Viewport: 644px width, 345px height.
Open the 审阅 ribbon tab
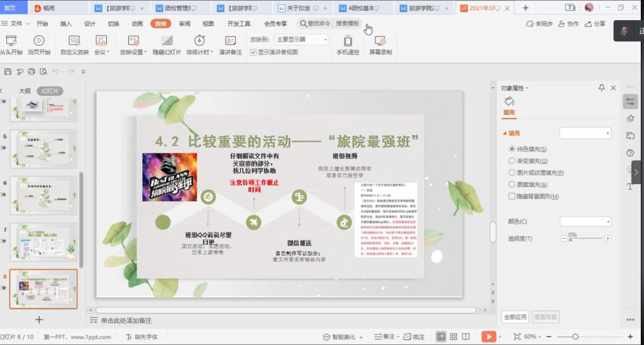[184, 24]
